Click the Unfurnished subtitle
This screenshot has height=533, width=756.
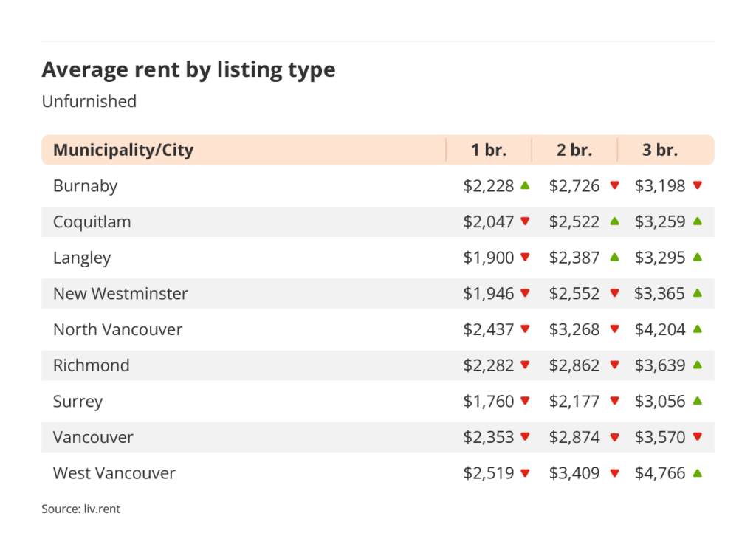pos(89,101)
